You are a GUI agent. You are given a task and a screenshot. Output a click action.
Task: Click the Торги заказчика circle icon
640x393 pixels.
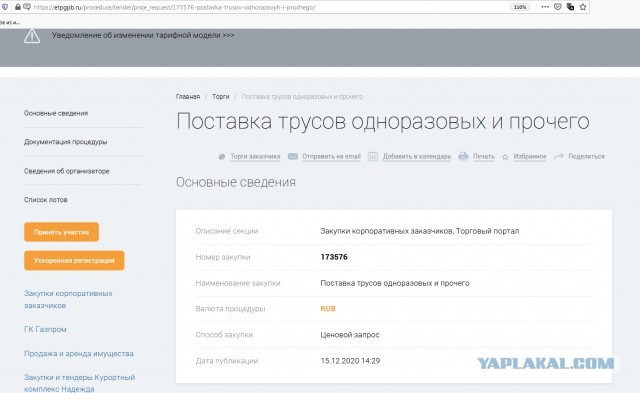pos(222,157)
